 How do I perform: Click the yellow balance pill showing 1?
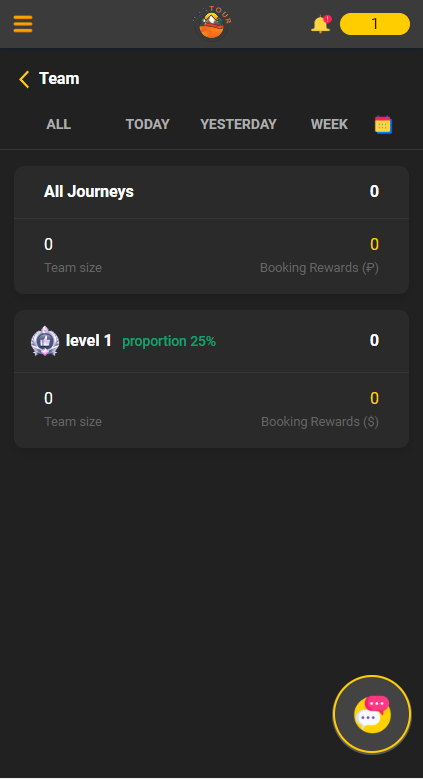(x=375, y=24)
